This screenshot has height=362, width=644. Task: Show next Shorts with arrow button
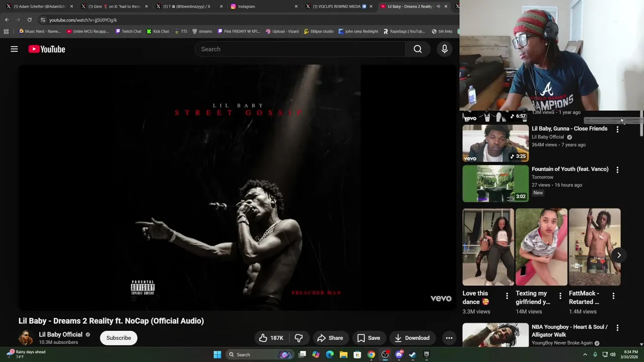click(619, 255)
